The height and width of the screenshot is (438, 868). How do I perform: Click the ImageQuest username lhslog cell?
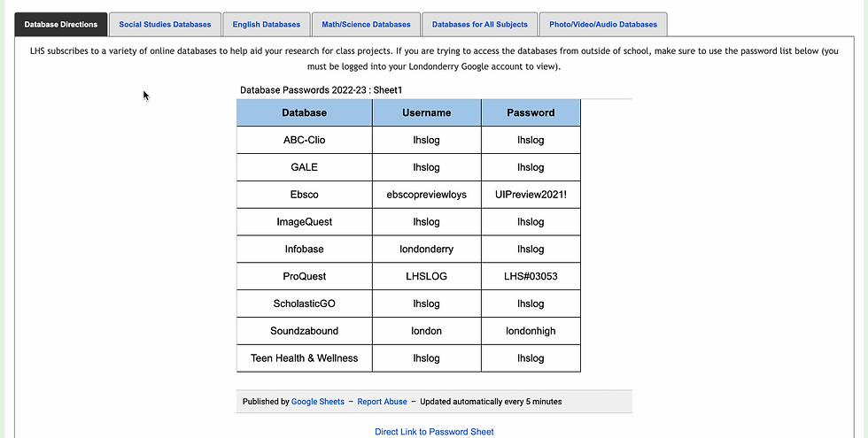(427, 222)
